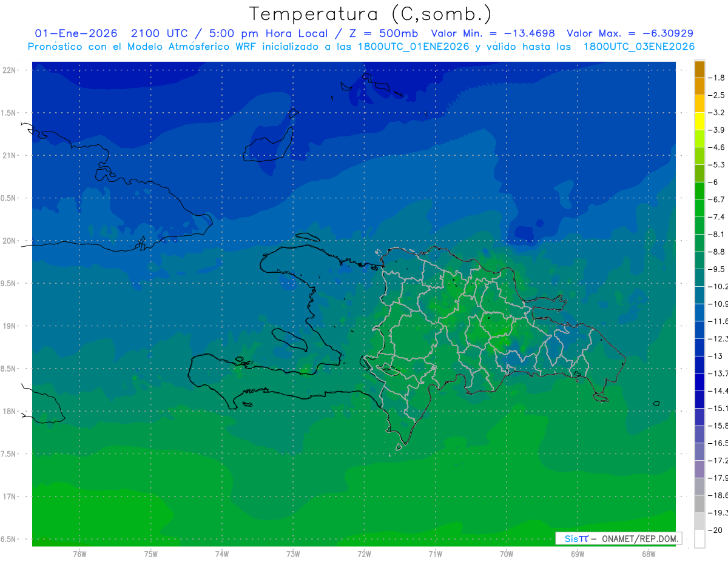Click the -4.6 colorbar label

[716, 148]
